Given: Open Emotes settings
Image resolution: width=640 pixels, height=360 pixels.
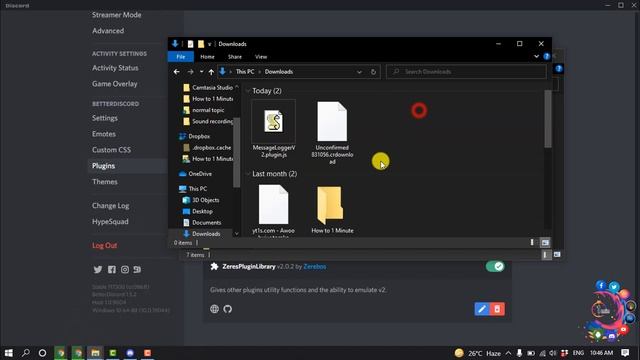Looking at the screenshot, I should [x=104, y=134].
